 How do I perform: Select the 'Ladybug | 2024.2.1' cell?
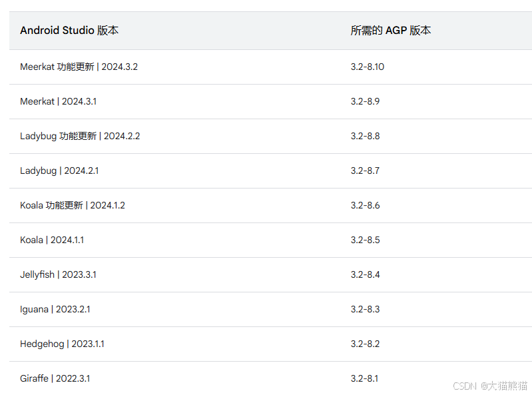pyautogui.click(x=59, y=171)
